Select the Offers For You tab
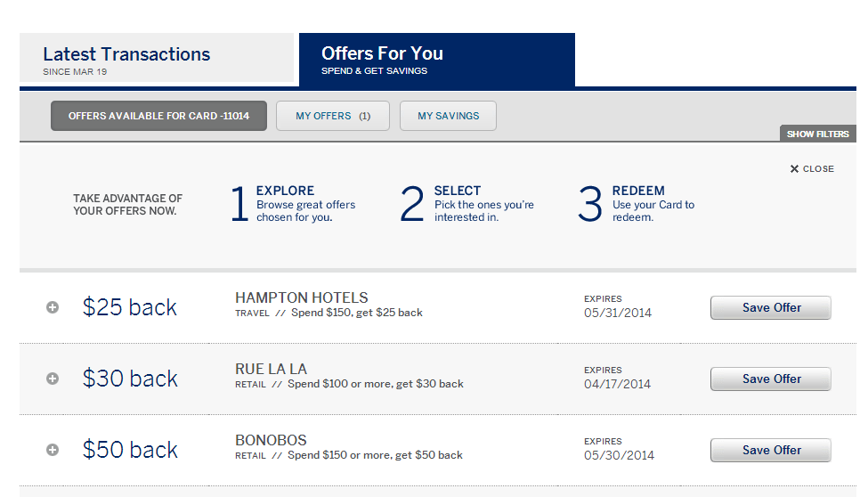Viewport: 868px width, 497px height. (x=437, y=60)
